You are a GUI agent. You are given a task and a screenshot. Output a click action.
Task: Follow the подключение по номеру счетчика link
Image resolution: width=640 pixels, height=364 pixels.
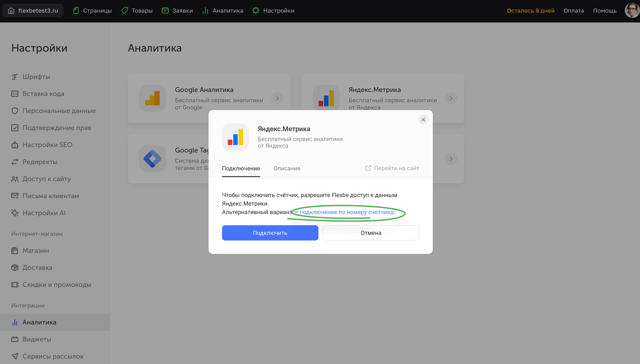point(346,212)
